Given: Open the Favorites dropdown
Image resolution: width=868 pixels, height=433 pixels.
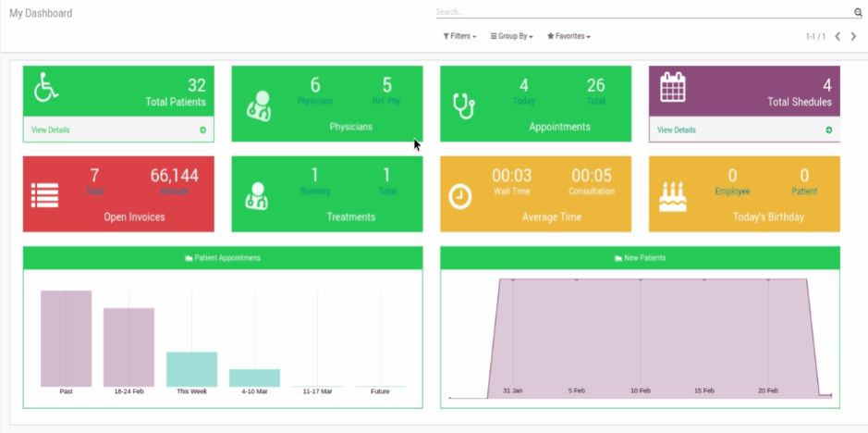Looking at the screenshot, I should 569,36.
